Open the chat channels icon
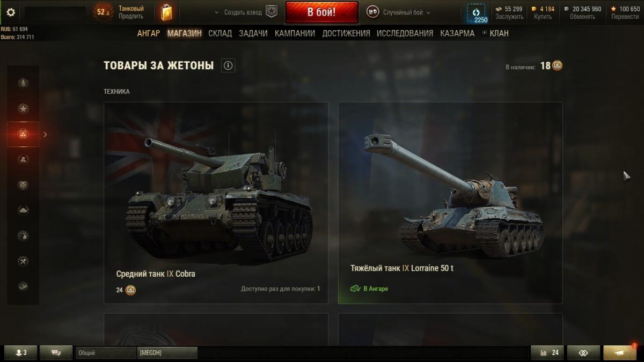644x362 pixels. click(x=56, y=352)
